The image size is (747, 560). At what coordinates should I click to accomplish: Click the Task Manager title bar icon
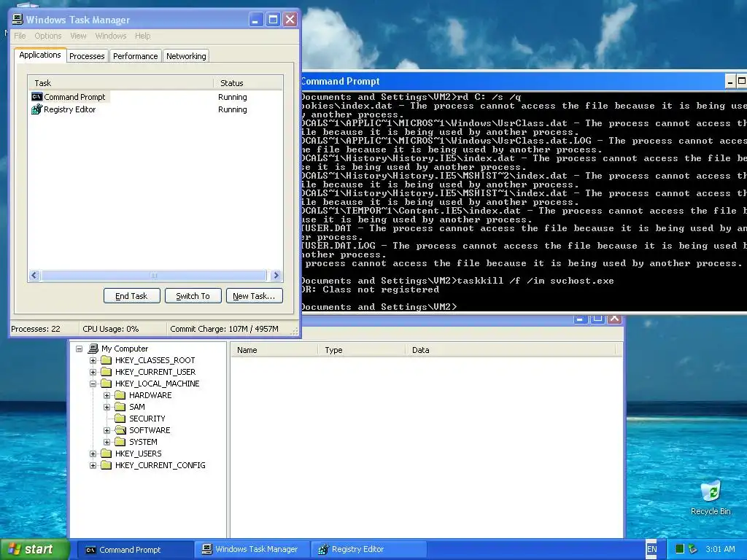(18, 20)
